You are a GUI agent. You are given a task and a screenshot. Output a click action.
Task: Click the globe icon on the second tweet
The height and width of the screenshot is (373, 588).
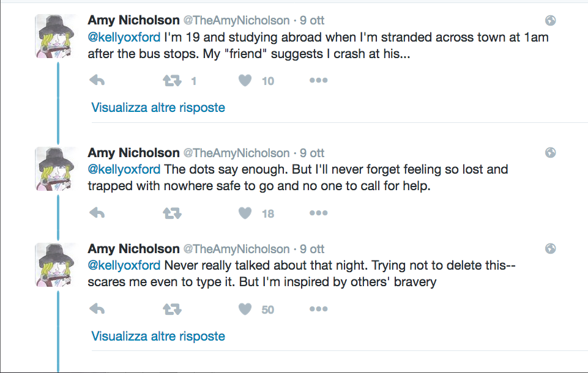coord(550,153)
